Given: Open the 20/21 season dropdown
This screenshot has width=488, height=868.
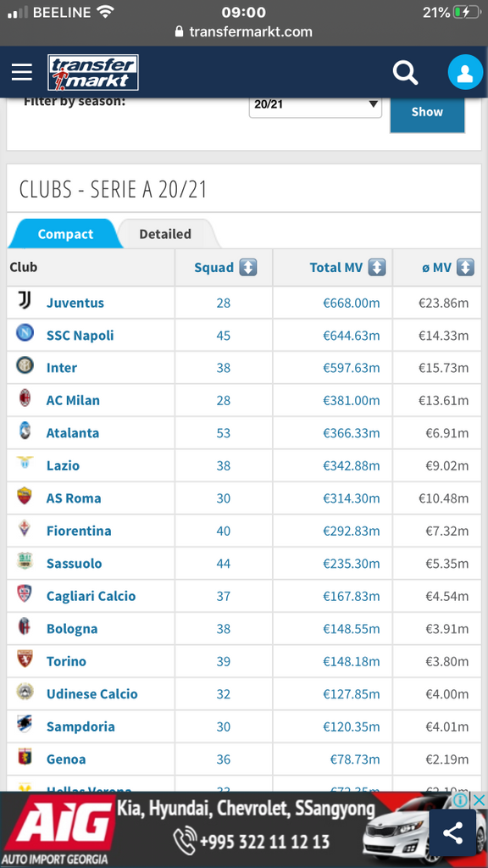Looking at the screenshot, I should pyautogui.click(x=315, y=105).
